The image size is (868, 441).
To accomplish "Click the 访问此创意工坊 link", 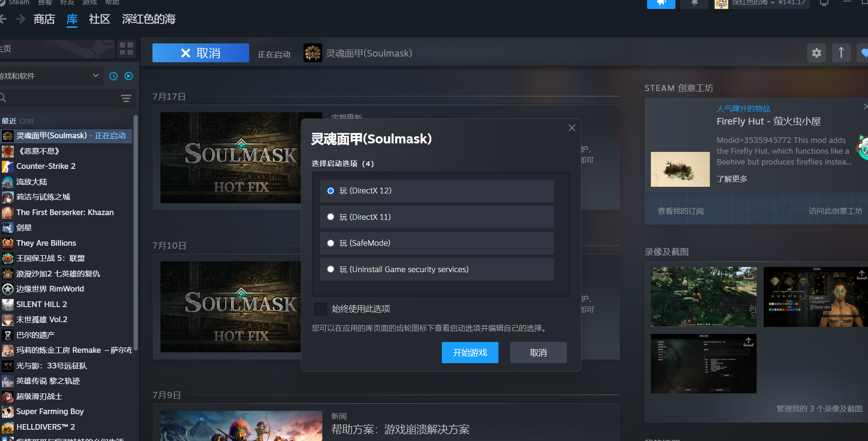I will click(x=835, y=211).
